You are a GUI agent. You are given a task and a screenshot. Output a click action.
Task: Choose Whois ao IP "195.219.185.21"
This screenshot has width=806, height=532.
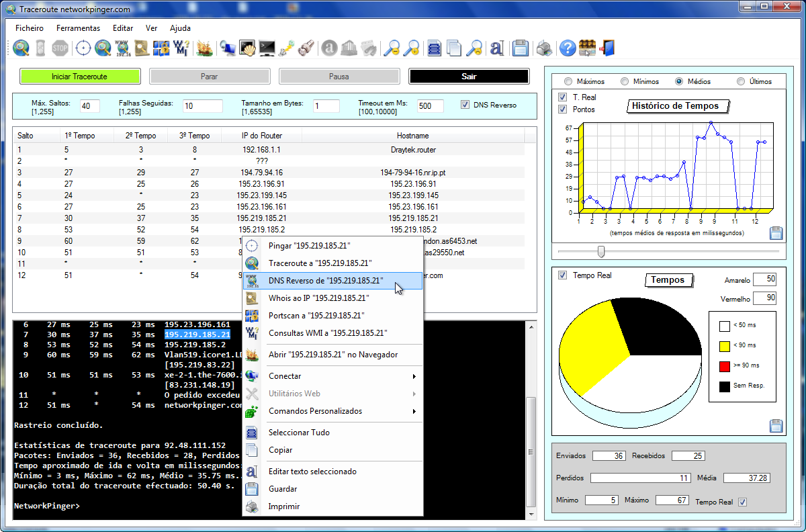click(x=332, y=298)
